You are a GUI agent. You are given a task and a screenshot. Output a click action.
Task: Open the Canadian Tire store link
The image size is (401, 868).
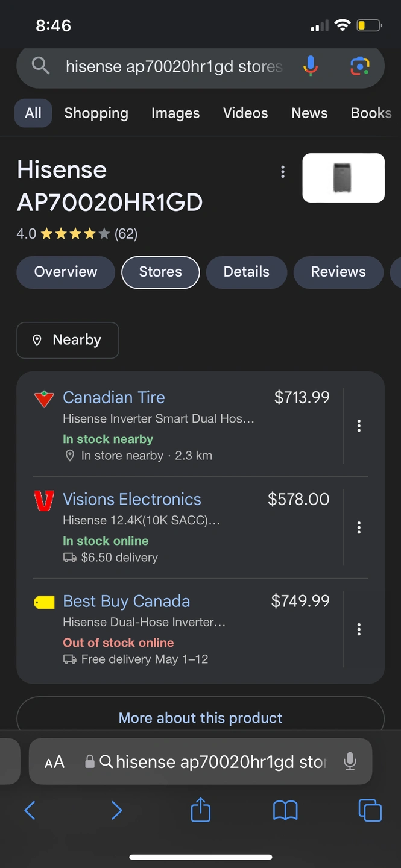114,397
